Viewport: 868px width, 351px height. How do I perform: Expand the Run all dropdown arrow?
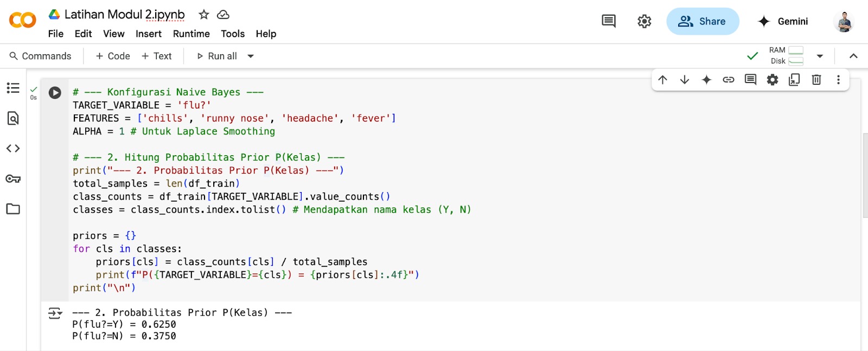click(x=251, y=56)
